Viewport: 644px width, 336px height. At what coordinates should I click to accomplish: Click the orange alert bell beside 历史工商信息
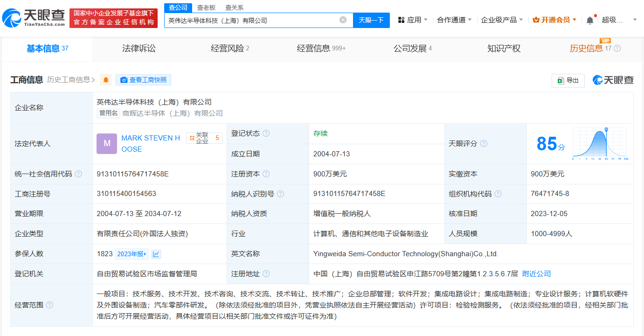106,80
